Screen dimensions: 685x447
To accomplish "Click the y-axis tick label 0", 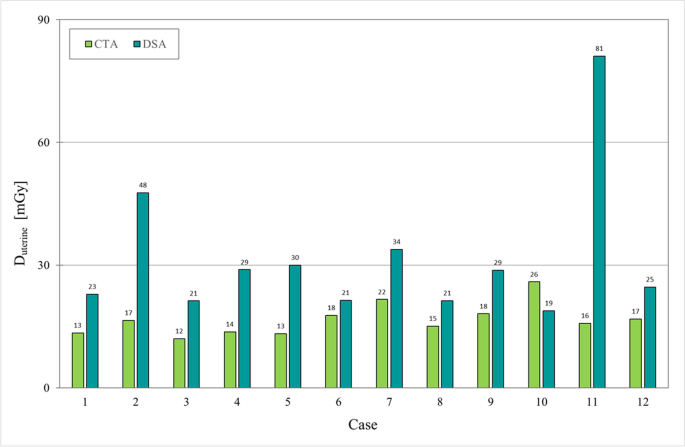I will (x=47, y=388).
